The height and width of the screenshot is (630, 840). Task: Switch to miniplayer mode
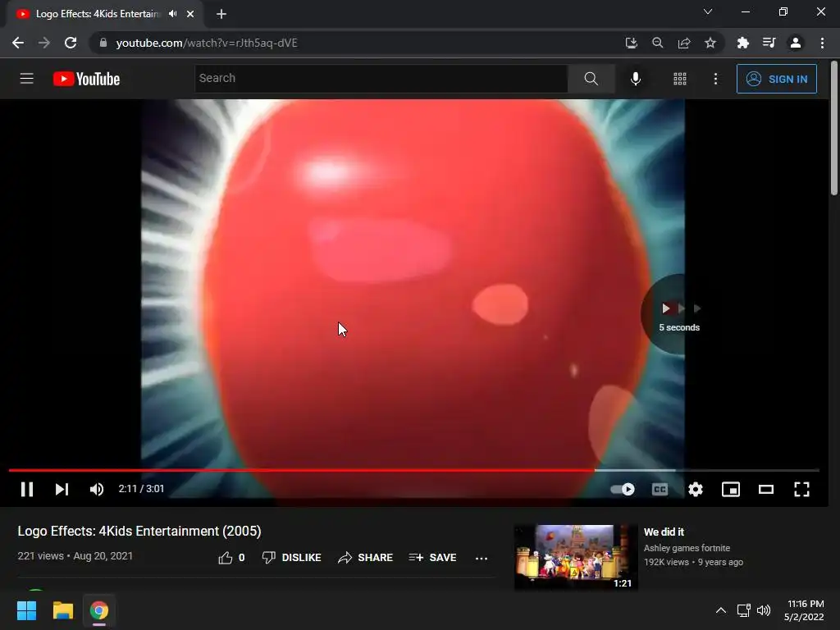[731, 489]
